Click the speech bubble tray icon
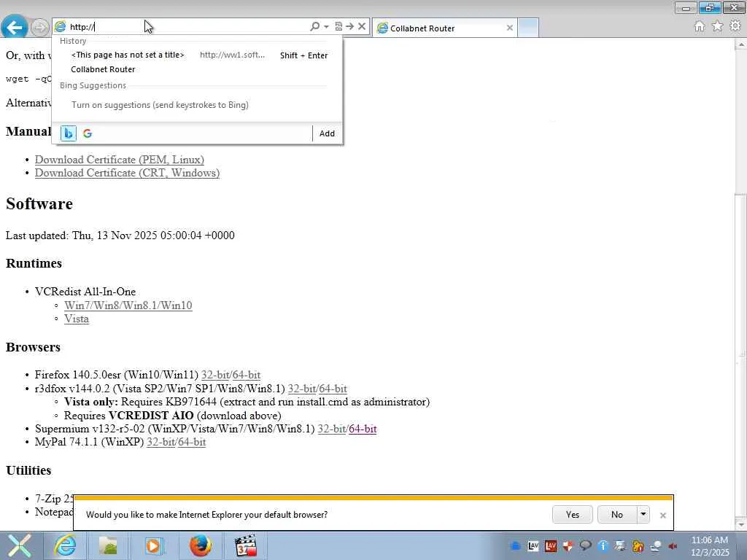Image resolution: width=747 pixels, height=560 pixels. [586, 546]
